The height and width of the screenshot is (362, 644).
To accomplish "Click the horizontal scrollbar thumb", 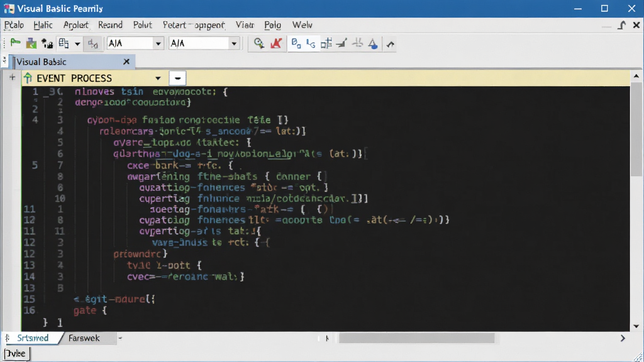I will coord(416,338).
